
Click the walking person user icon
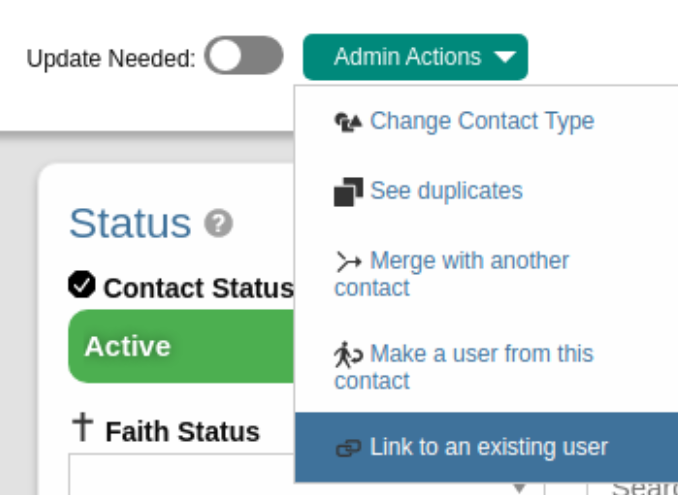point(348,355)
